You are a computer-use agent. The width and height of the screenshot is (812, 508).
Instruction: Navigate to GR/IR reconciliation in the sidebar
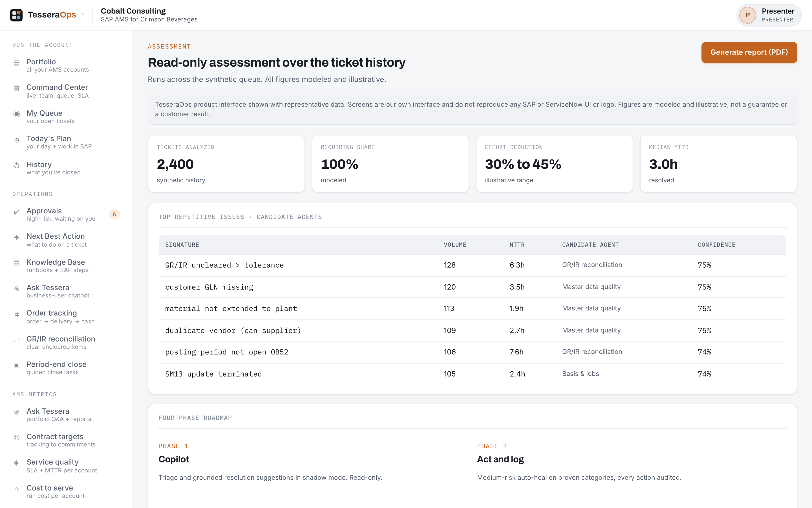click(66, 342)
